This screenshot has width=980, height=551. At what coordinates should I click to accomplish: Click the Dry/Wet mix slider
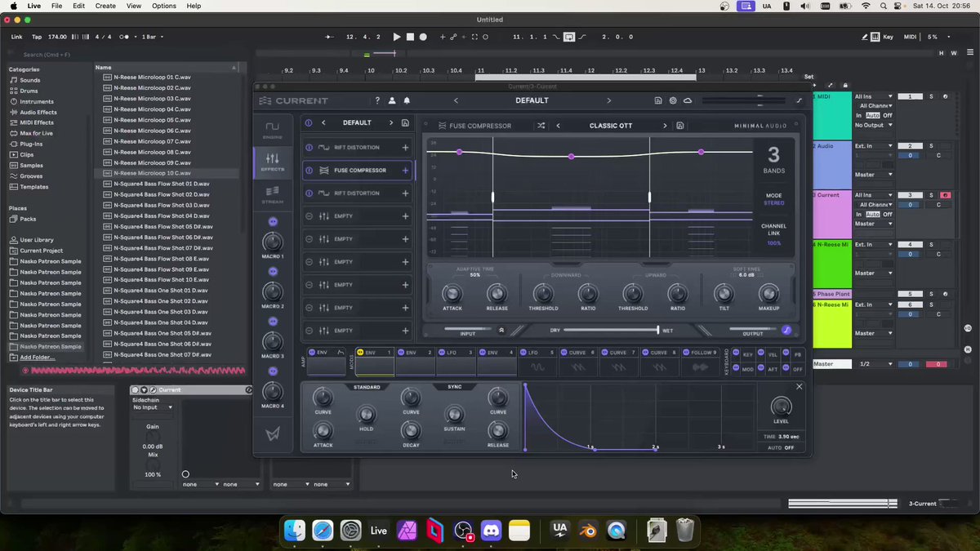[x=611, y=331]
